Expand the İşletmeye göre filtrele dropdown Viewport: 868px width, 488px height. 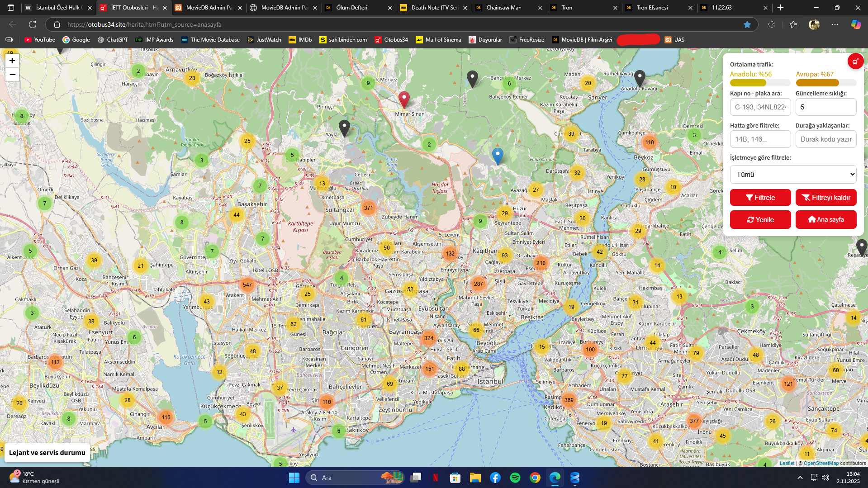pyautogui.click(x=793, y=174)
